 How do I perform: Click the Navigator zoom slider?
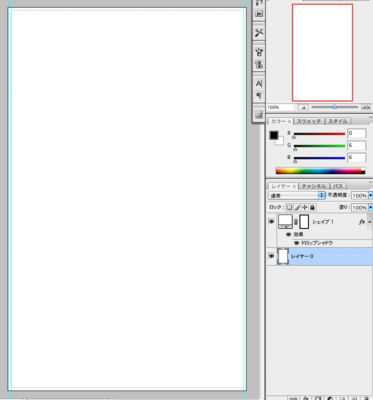tap(334, 107)
